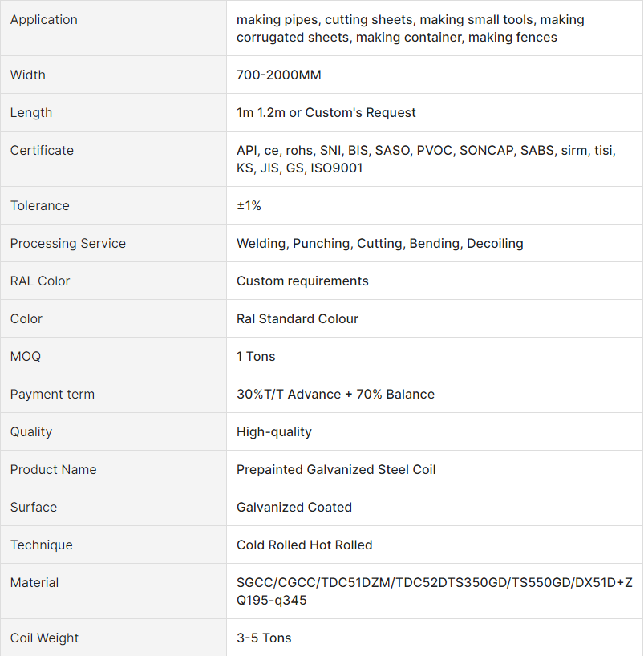The width and height of the screenshot is (644, 656).
Task: Click the Application label cell
Action: [x=113, y=28]
